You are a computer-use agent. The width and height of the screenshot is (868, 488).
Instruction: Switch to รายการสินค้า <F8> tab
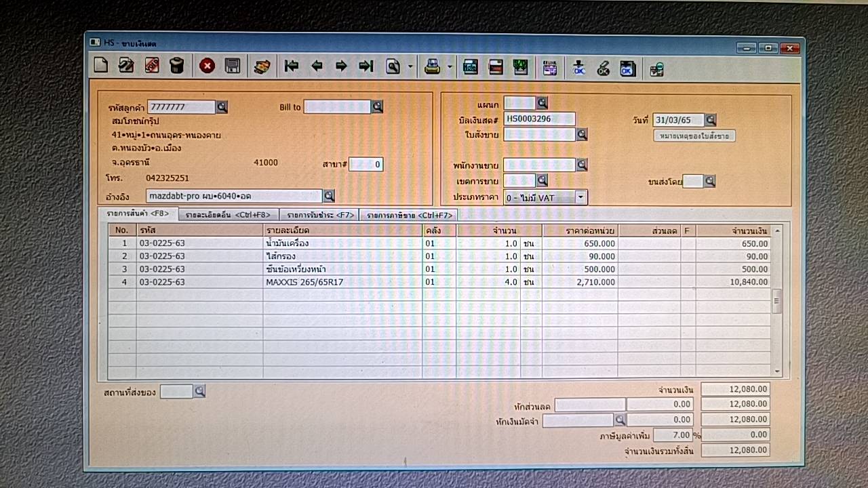(138, 214)
